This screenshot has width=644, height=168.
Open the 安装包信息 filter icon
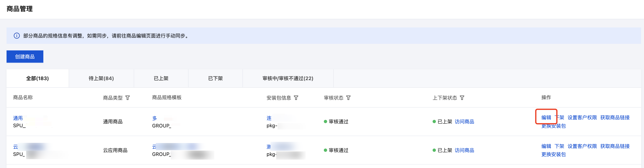(296, 98)
